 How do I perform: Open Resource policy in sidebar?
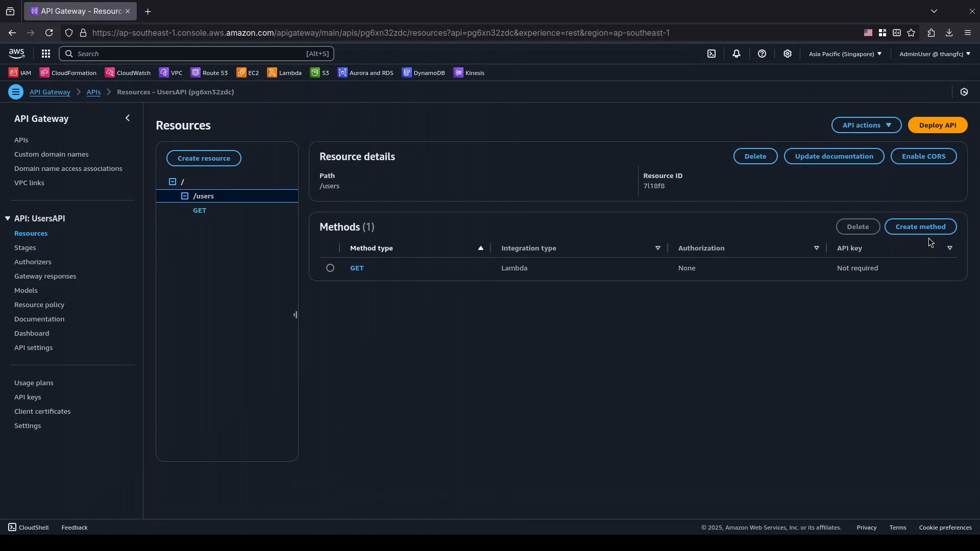pyautogui.click(x=39, y=305)
